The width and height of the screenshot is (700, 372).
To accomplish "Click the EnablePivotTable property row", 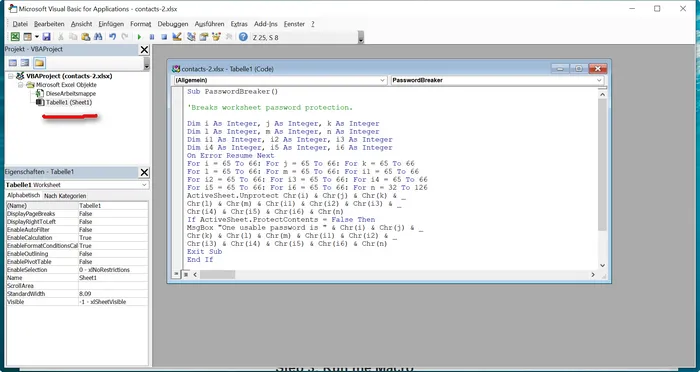I will click(77, 262).
